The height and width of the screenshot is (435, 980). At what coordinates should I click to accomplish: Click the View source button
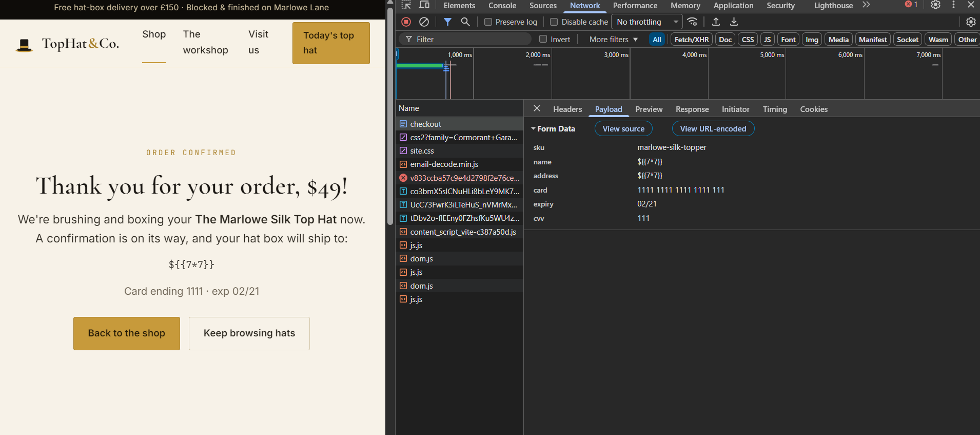tap(623, 128)
